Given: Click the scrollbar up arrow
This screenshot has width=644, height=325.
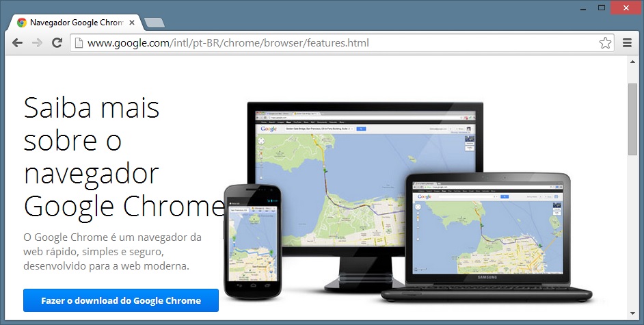Looking at the screenshot, I should 632,62.
